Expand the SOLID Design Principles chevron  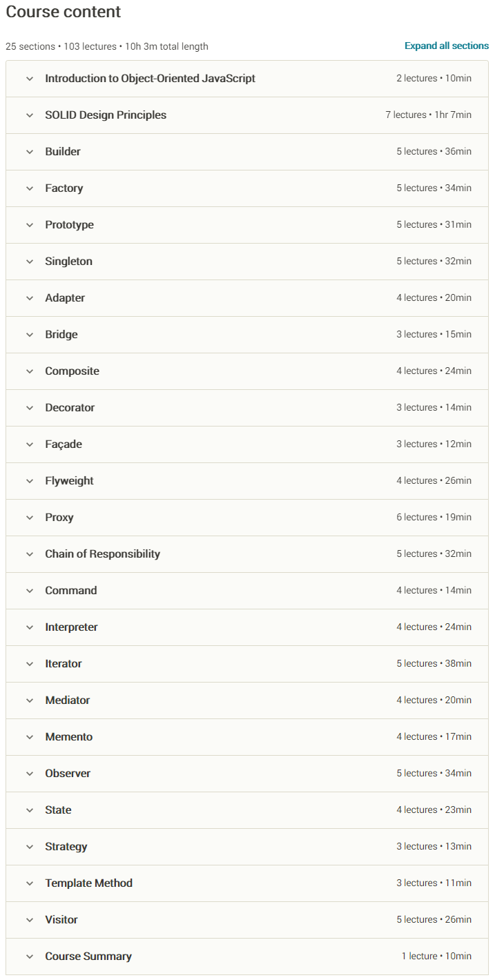coord(30,115)
